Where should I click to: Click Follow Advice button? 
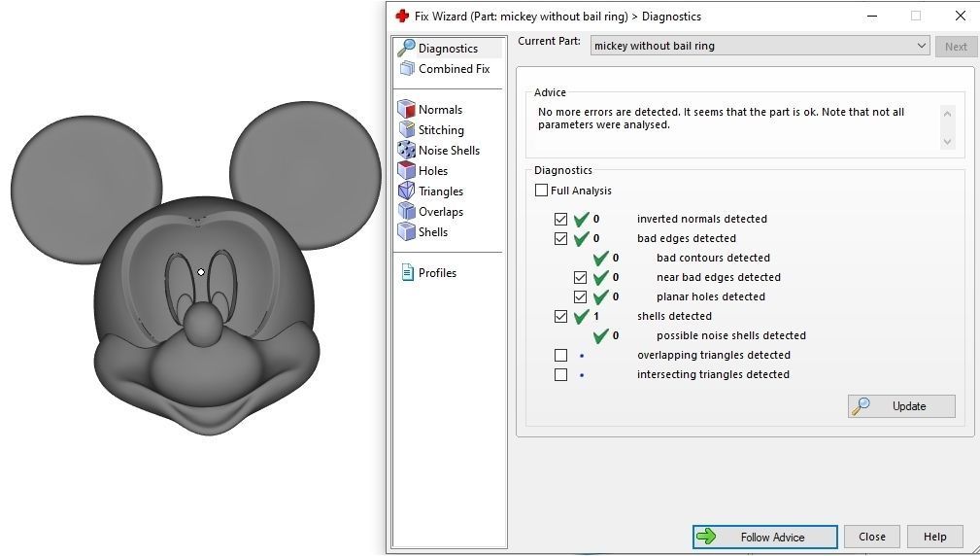coord(765,537)
